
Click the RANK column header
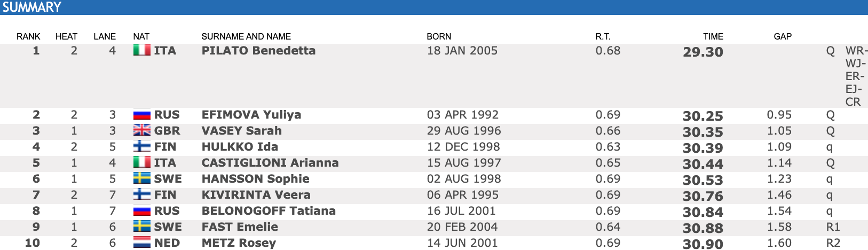(x=28, y=36)
